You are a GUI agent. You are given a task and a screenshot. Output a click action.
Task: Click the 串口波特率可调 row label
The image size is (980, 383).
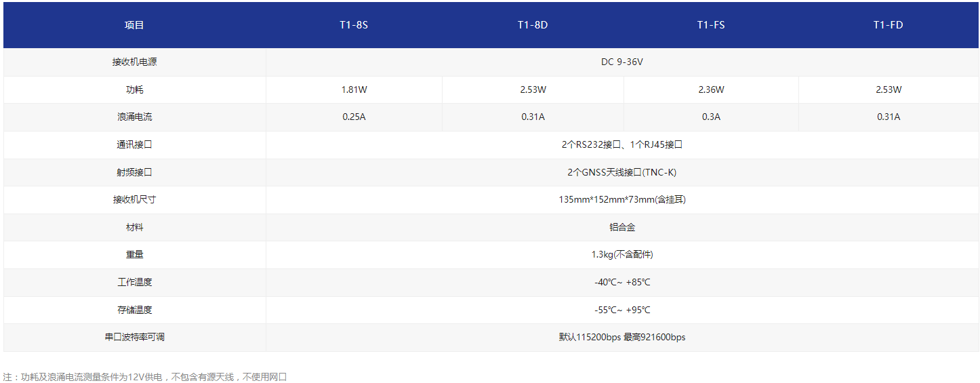(134, 337)
